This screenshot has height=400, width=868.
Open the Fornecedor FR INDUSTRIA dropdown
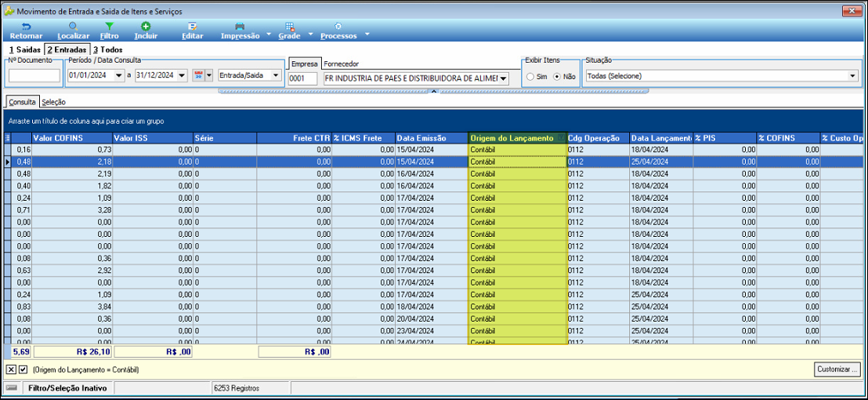[503, 78]
